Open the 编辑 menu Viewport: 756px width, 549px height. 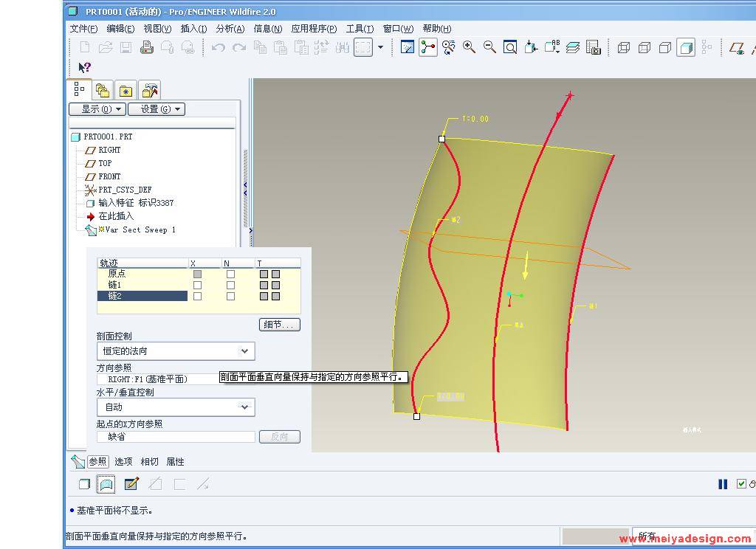(120, 29)
